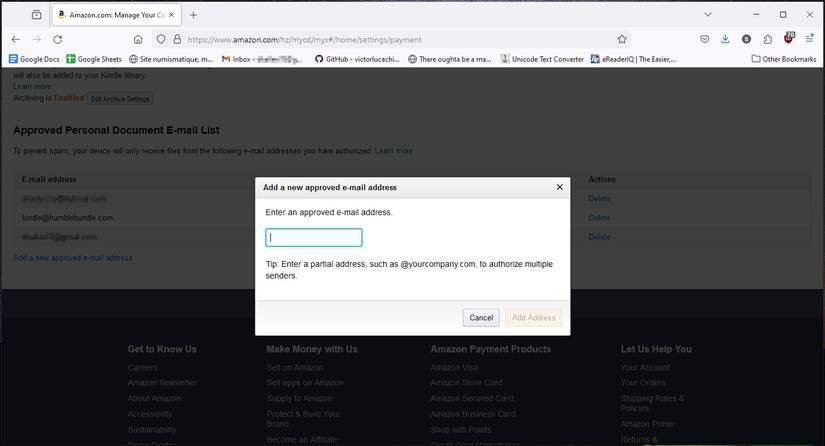
Task: Open a new browser tab
Action: [x=193, y=15]
